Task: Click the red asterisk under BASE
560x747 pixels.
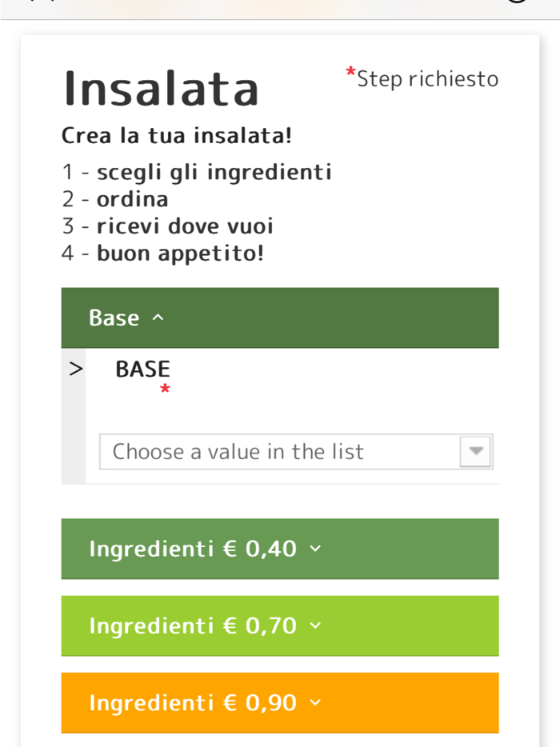Action: (x=165, y=388)
